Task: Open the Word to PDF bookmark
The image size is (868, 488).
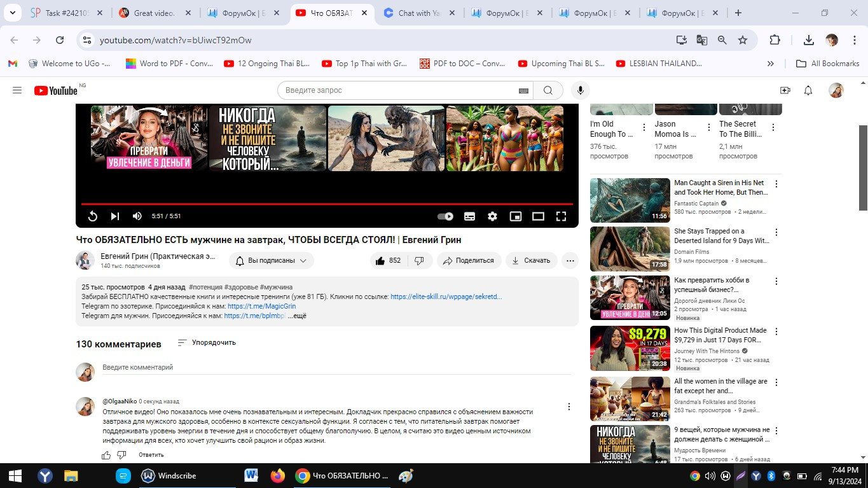Action: click(x=169, y=64)
